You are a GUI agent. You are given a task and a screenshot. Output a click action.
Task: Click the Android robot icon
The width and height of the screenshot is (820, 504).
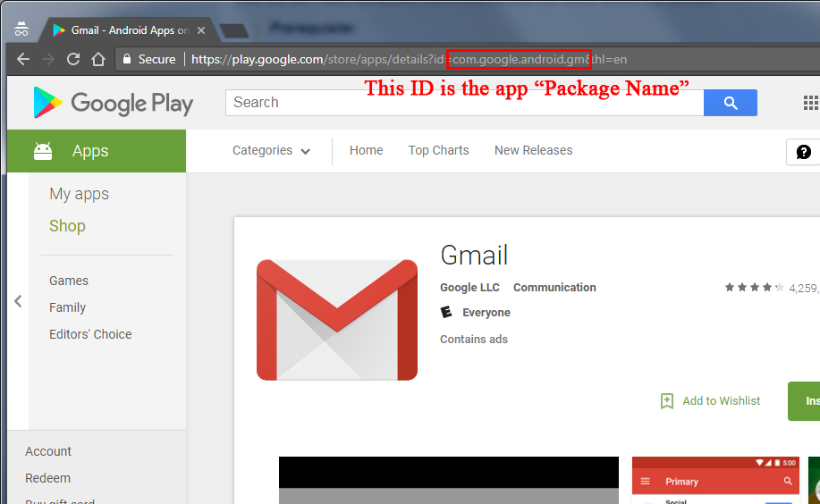[43, 151]
